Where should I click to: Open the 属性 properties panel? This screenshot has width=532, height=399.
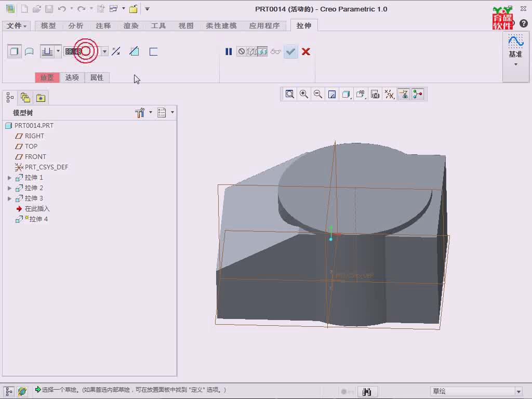[97, 78]
